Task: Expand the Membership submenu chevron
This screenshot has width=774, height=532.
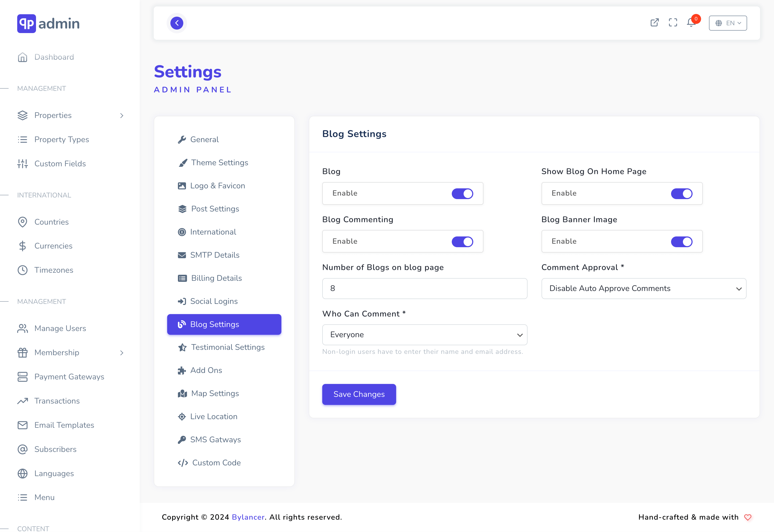Action: click(x=122, y=353)
